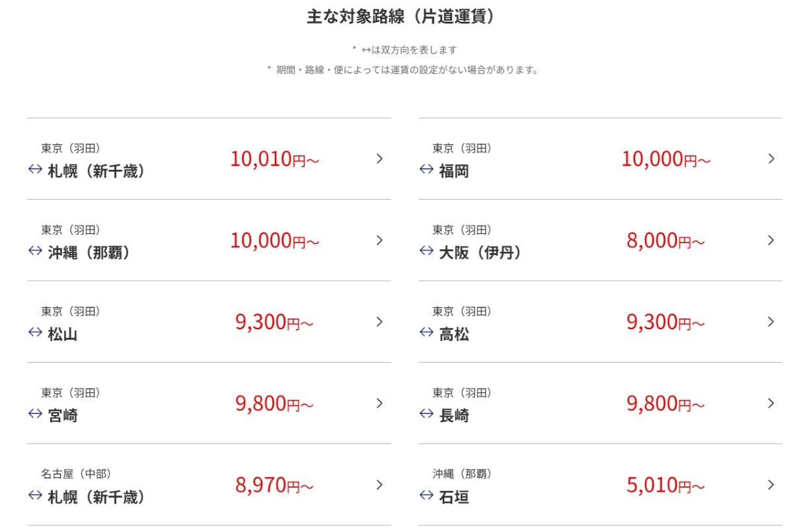Click the bidirectional arrow icon beside 福岡
This screenshot has height=532, width=793.
426,170
